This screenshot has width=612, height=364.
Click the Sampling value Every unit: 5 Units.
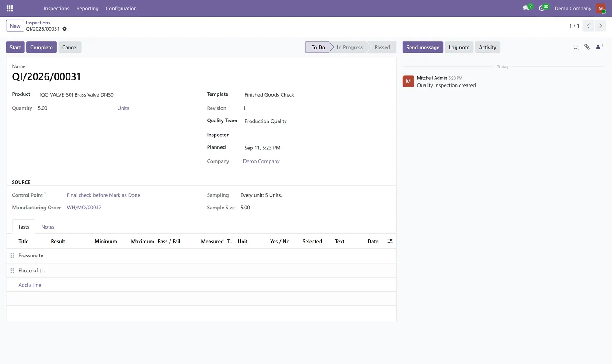[x=261, y=195]
